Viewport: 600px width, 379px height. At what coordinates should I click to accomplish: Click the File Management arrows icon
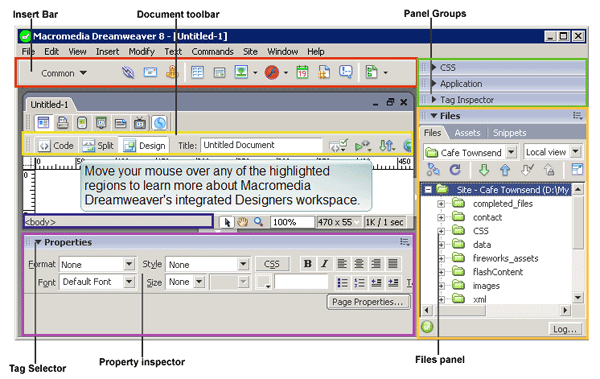[386, 146]
